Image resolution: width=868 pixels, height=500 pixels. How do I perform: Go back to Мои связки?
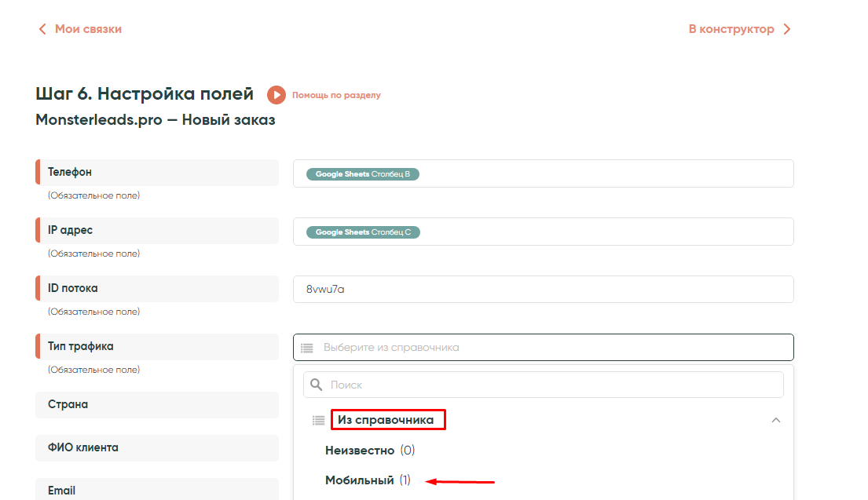tap(87, 29)
